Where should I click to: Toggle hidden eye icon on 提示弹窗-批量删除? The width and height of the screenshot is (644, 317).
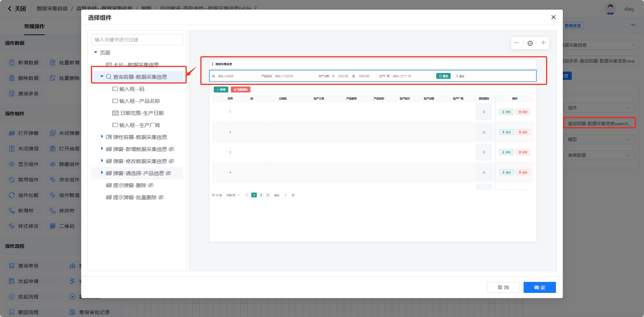click(x=161, y=197)
